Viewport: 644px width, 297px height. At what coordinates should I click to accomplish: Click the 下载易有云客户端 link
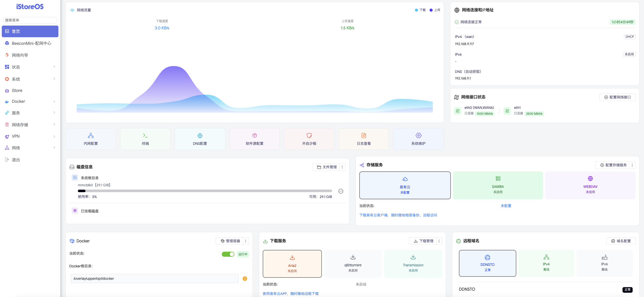click(x=398, y=215)
